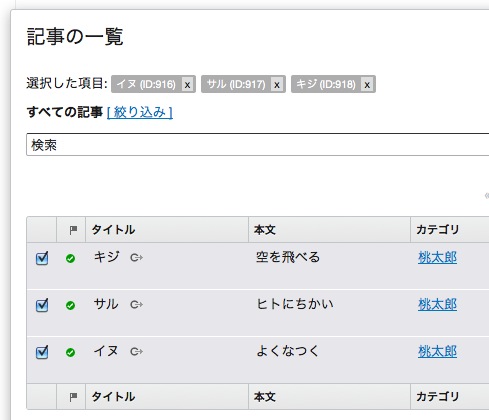Click the すべての記事 label
Screen dimensions: 489x420
point(65,112)
